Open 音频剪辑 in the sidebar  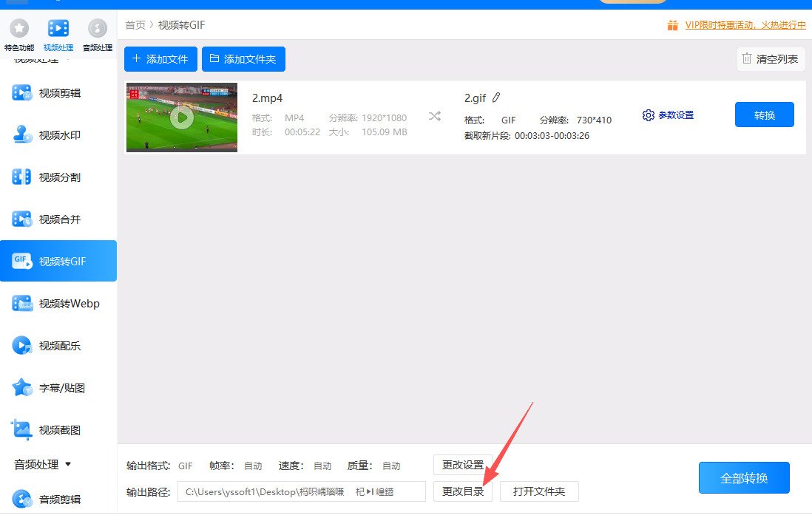(58, 500)
